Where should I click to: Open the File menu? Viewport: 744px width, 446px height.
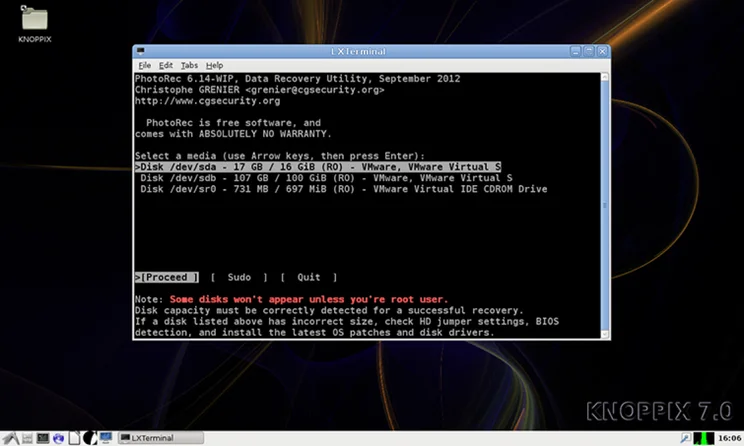[145, 65]
